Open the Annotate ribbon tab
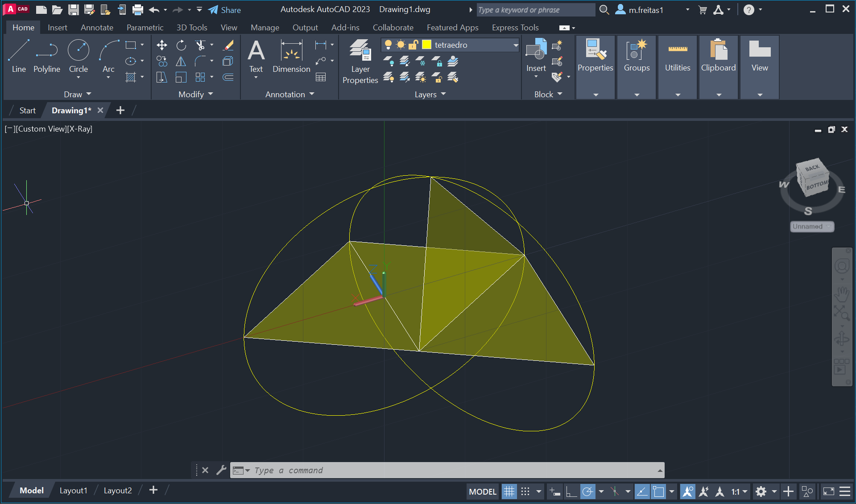 point(97,28)
